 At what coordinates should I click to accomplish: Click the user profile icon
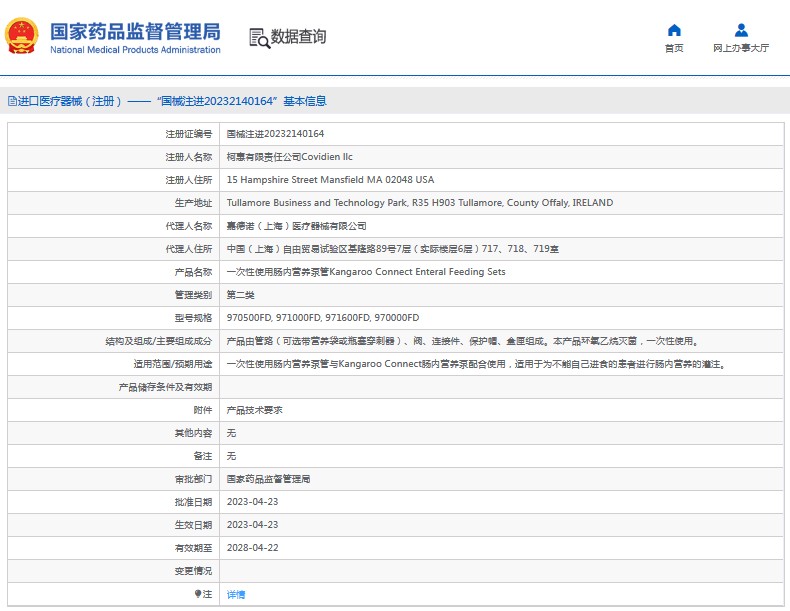[x=741, y=30]
